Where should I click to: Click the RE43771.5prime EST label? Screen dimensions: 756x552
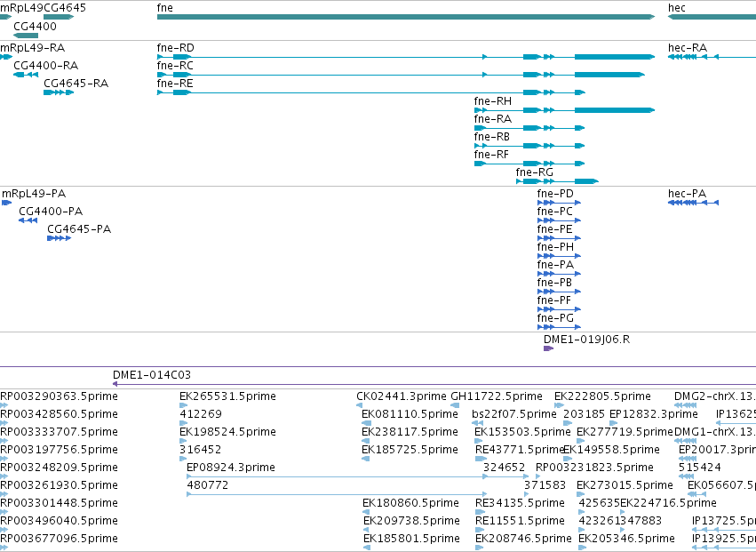(x=520, y=450)
